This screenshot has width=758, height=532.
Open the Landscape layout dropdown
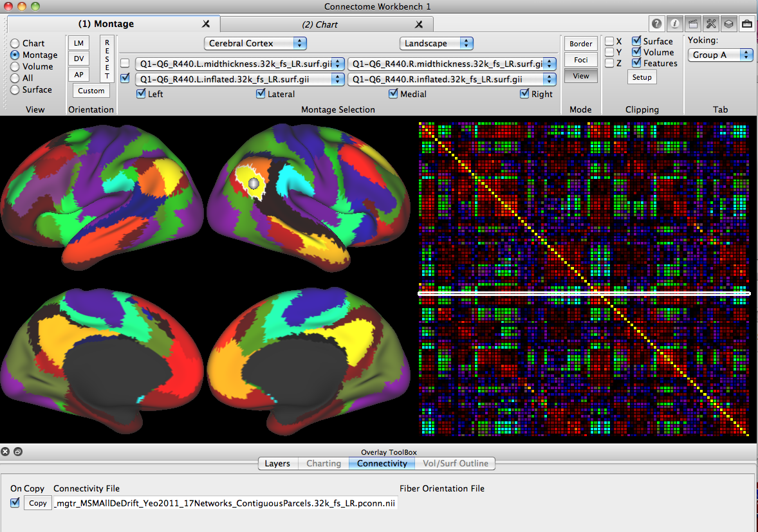click(x=436, y=44)
